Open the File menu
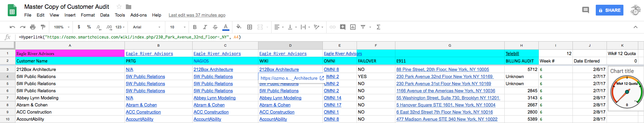 click(x=28, y=15)
